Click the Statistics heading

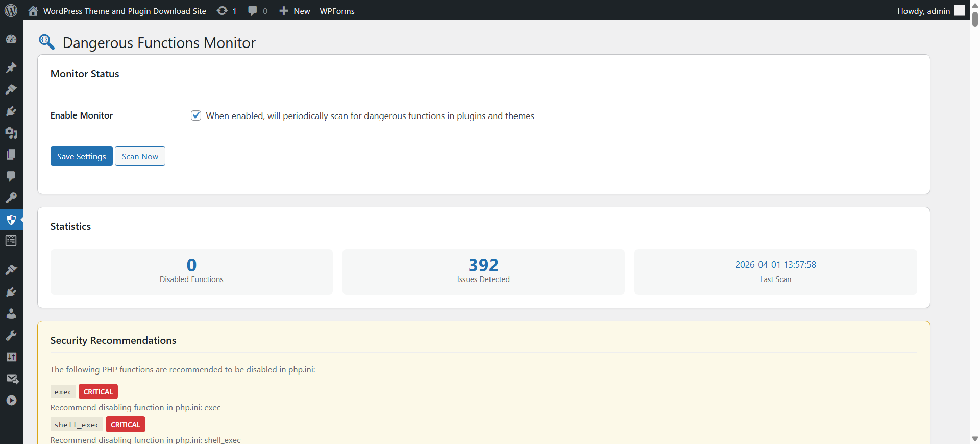click(70, 226)
